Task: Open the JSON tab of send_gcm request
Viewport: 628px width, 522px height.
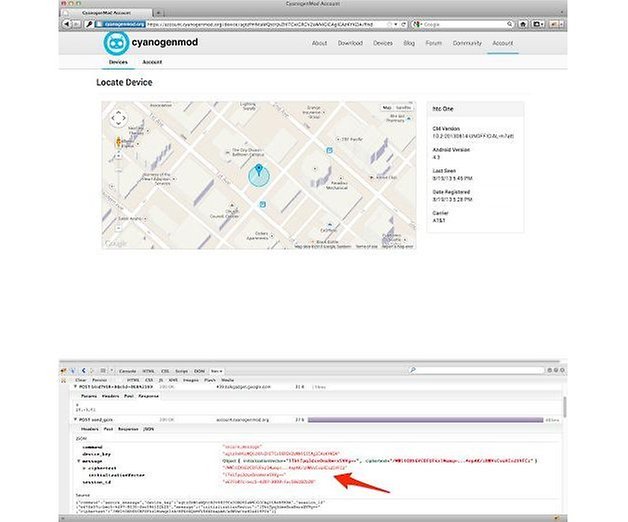Action: click(x=149, y=429)
